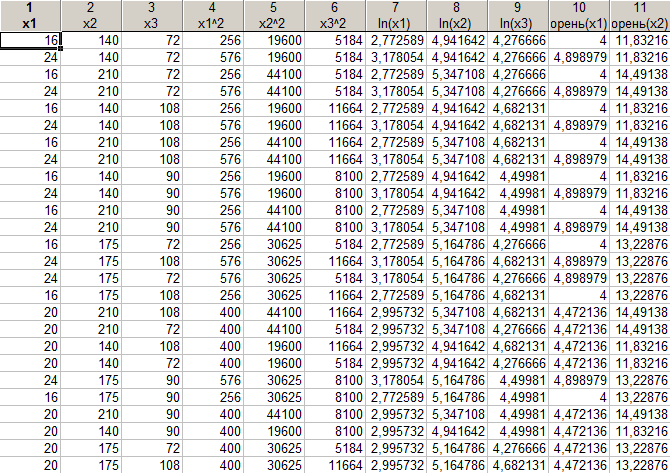Select the ln(x3) column header

pos(518,15)
